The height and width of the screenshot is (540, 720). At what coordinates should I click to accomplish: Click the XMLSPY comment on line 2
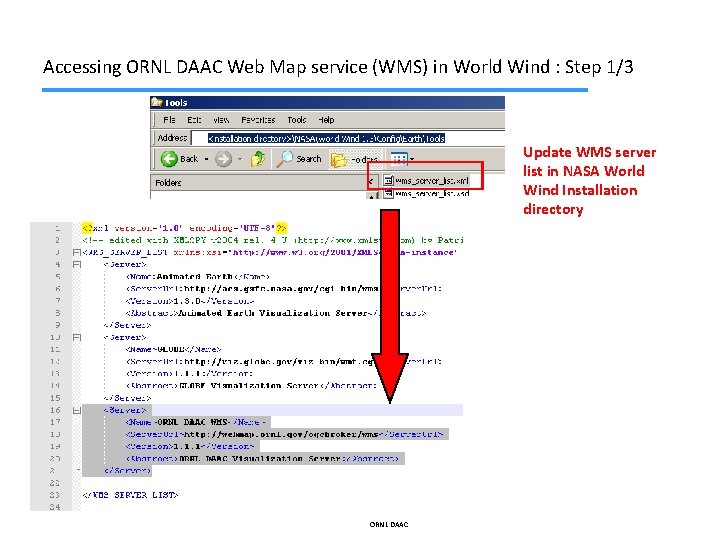point(273,240)
